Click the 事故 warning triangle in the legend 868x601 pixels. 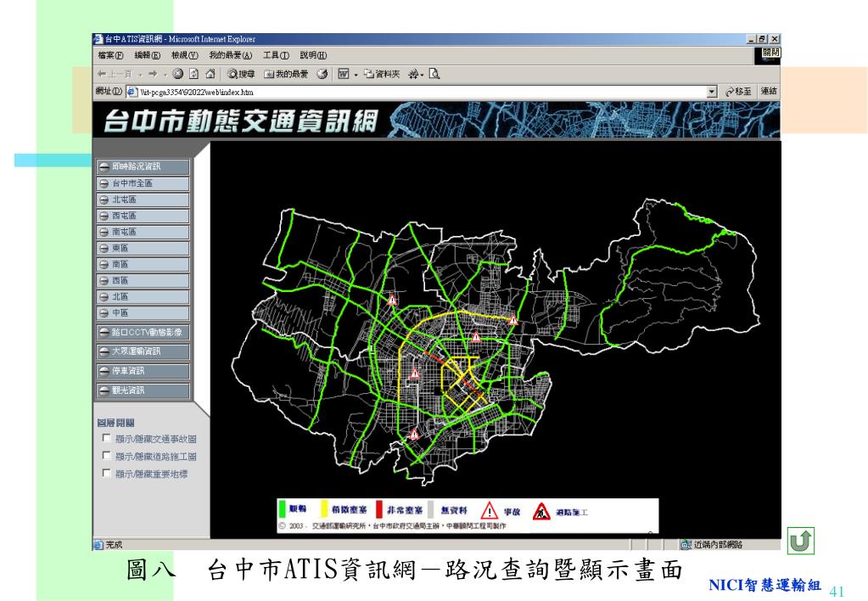pyautogui.click(x=490, y=511)
